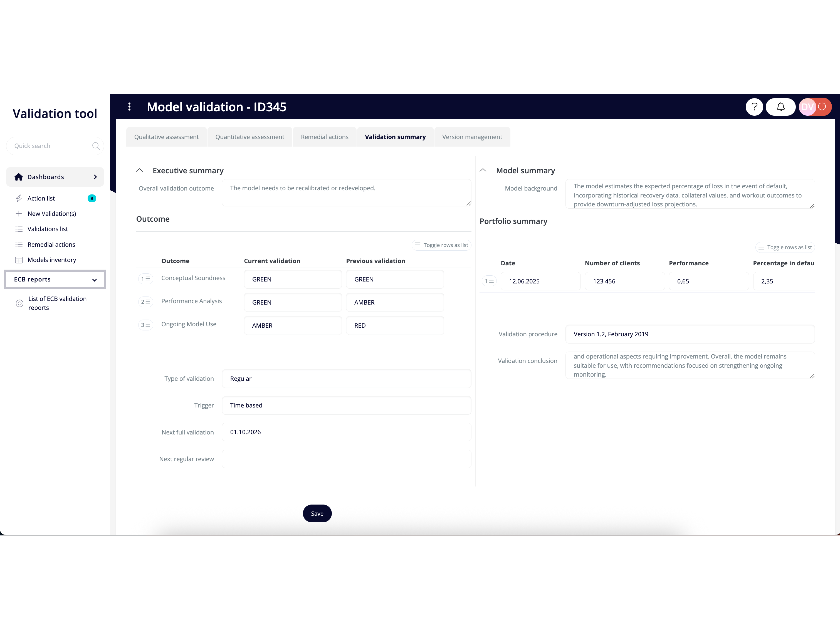Image resolution: width=840 pixels, height=630 pixels.
Task: Click the Remedial actions list icon in sidebar
Action: click(19, 244)
